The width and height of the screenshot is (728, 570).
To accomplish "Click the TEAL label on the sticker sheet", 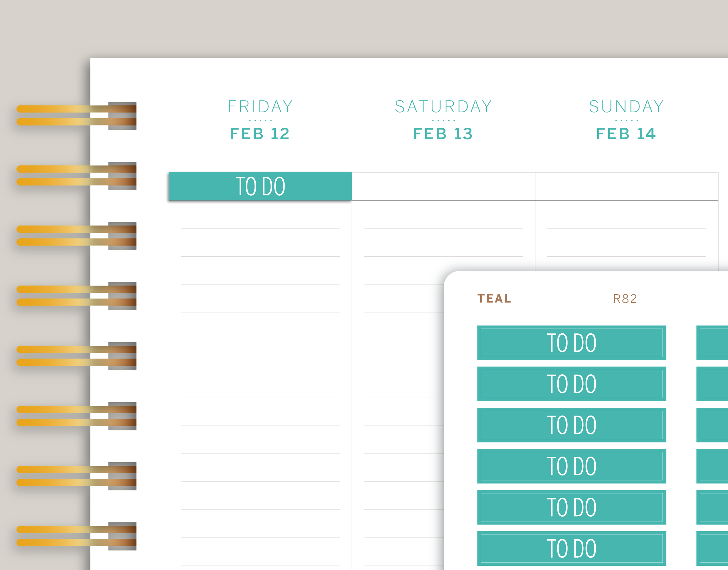I will (494, 298).
